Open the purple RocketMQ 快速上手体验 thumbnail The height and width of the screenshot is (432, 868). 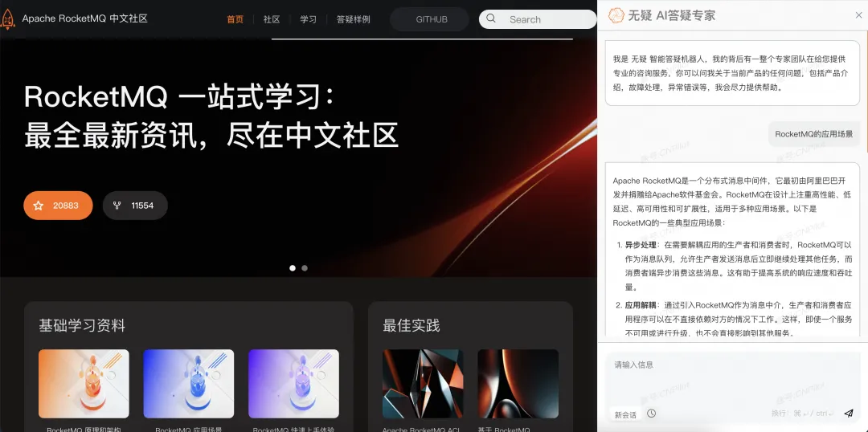coord(293,383)
